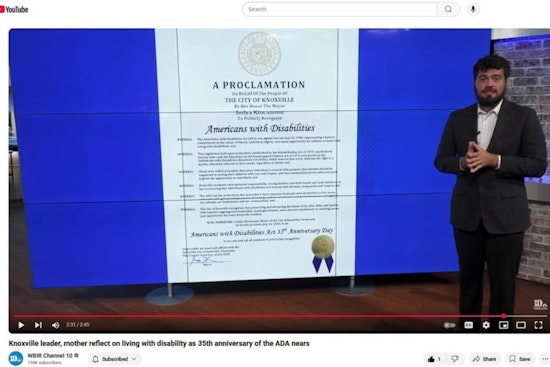Like the video with thumbs up
The width and height of the screenshot is (550, 367).
coord(434,359)
